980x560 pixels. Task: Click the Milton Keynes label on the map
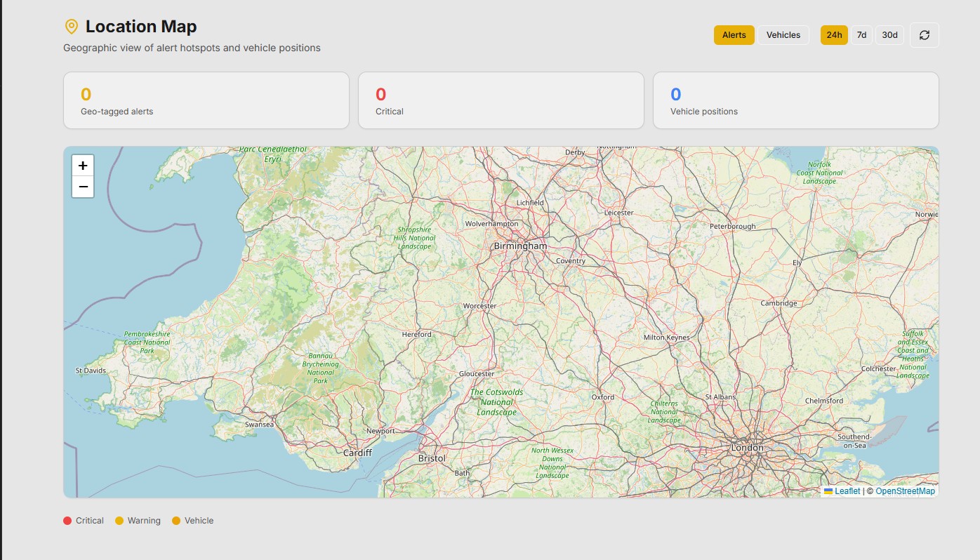pyautogui.click(x=667, y=338)
